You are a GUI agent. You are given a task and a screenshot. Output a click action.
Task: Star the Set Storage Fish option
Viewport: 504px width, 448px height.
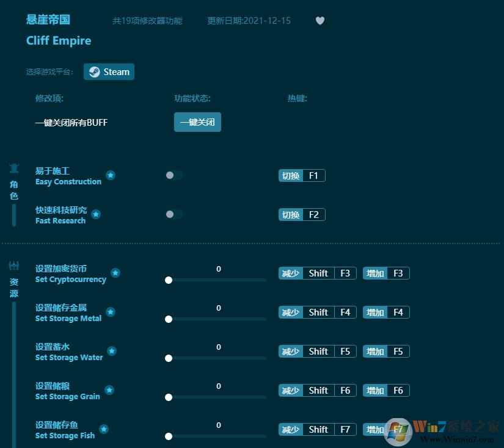tap(104, 429)
